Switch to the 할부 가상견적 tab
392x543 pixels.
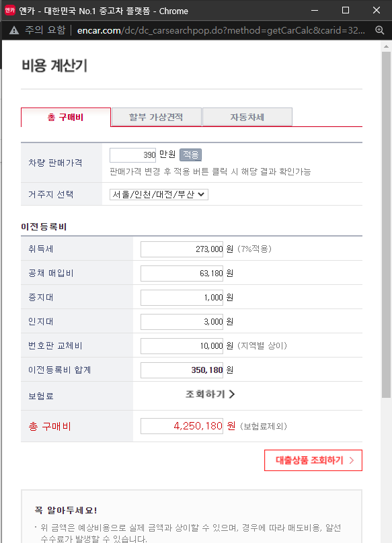coord(156,117)
